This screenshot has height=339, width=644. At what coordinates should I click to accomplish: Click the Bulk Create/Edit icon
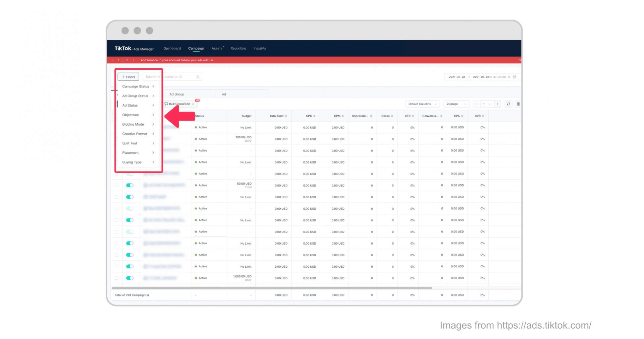pyautogui.click(x=166, y=104)
